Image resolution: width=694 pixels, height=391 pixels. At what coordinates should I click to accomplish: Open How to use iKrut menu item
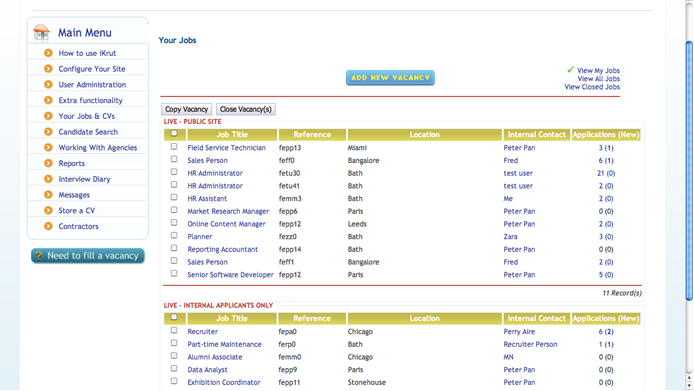[87, 53]
